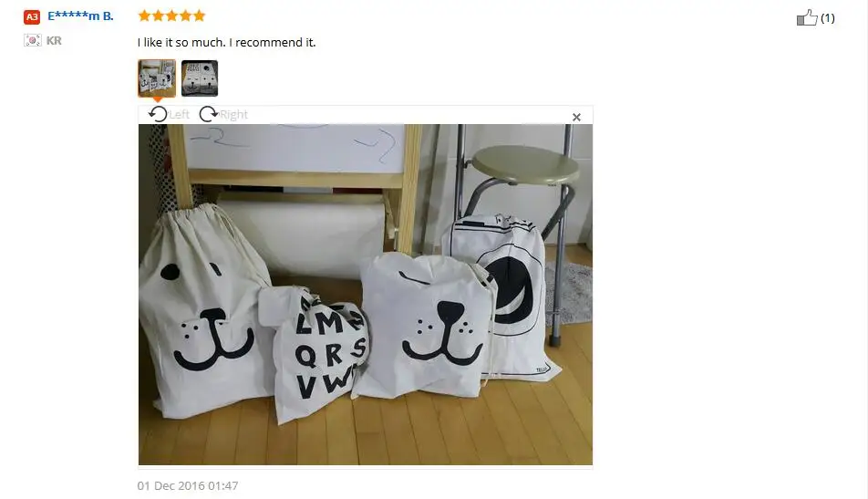The image size is (868, 499).
Task: Click the third orange rating star
Action: (171, 16)
